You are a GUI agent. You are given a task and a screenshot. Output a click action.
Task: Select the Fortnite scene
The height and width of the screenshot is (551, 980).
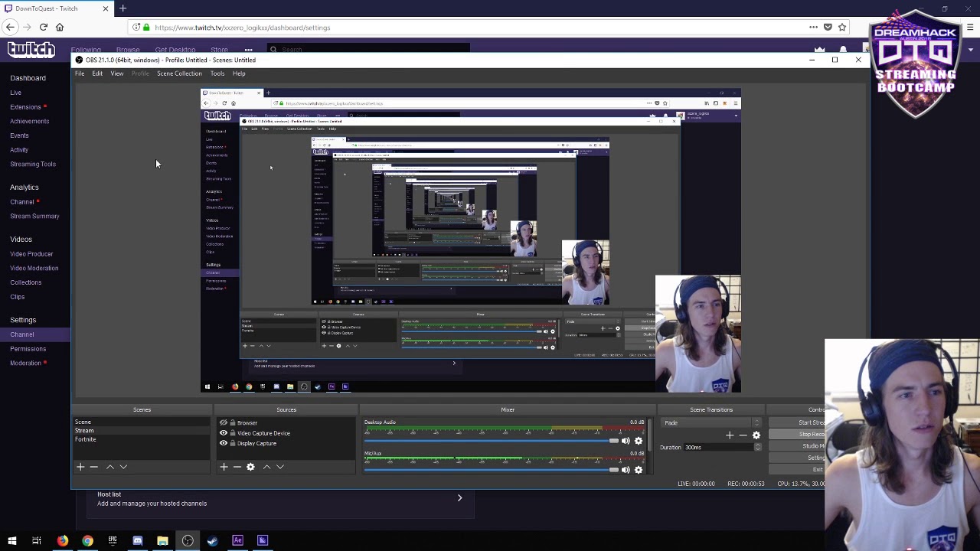[x=86, y=439]
